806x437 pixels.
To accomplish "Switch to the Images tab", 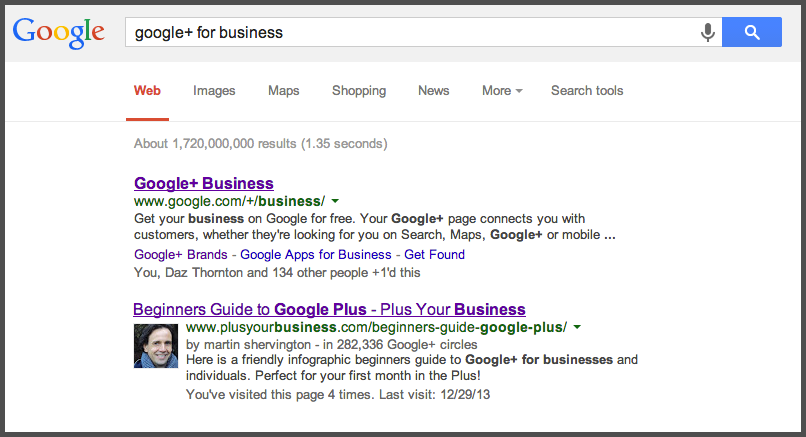I will pos(214,90).
